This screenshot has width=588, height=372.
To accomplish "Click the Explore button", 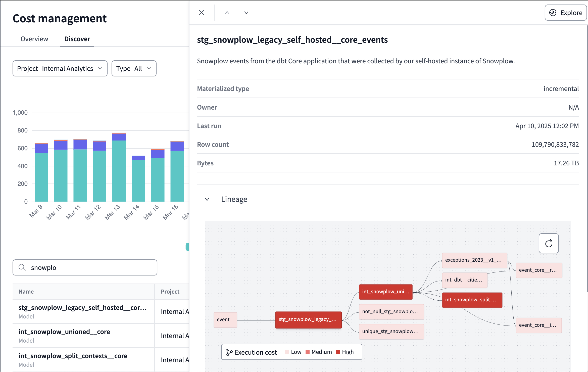I will click(566, 13).
